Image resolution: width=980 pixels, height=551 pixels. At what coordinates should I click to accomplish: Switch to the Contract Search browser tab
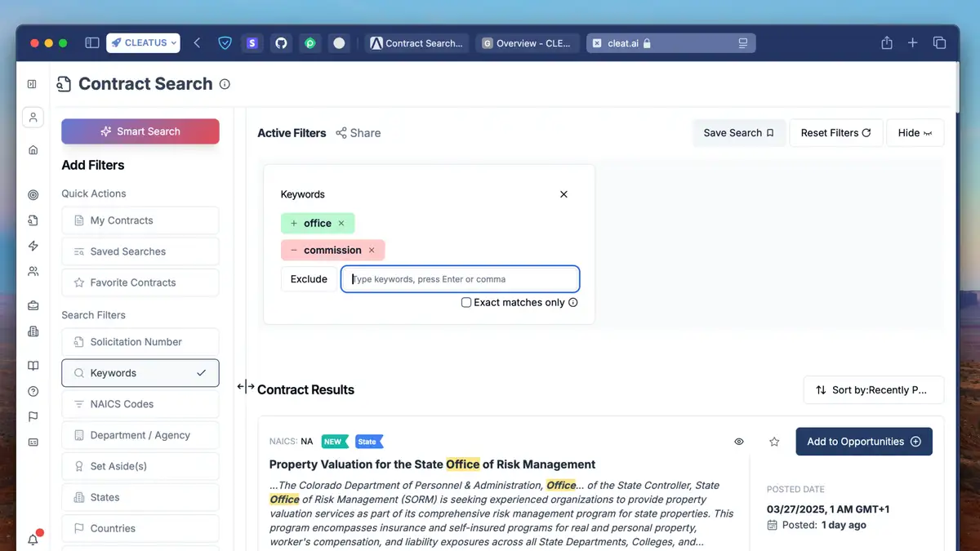point(417,43)
